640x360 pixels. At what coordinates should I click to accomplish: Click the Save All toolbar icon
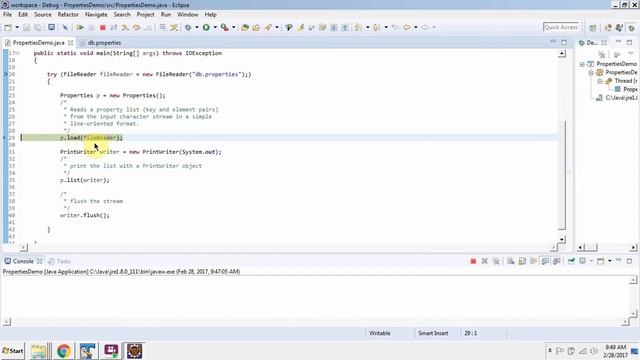click(x=38, y=27)
